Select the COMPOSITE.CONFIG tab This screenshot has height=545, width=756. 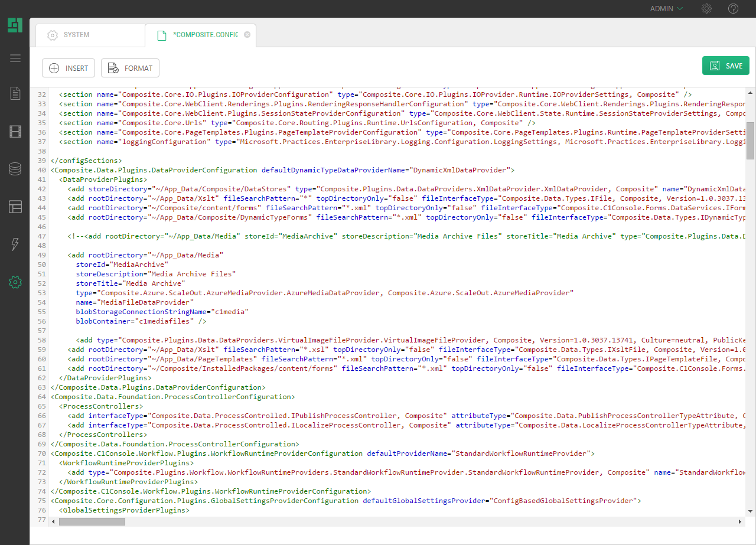tap(205, 35)
